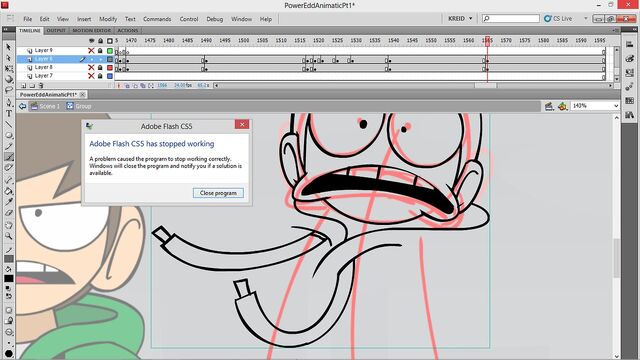Select the Bone tool

[x=8, y=180]
